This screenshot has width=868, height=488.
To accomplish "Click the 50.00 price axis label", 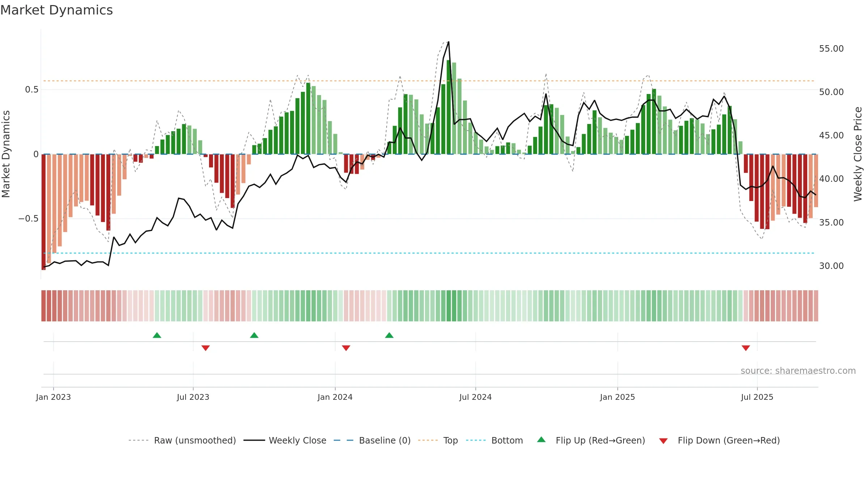I will 831,92.
